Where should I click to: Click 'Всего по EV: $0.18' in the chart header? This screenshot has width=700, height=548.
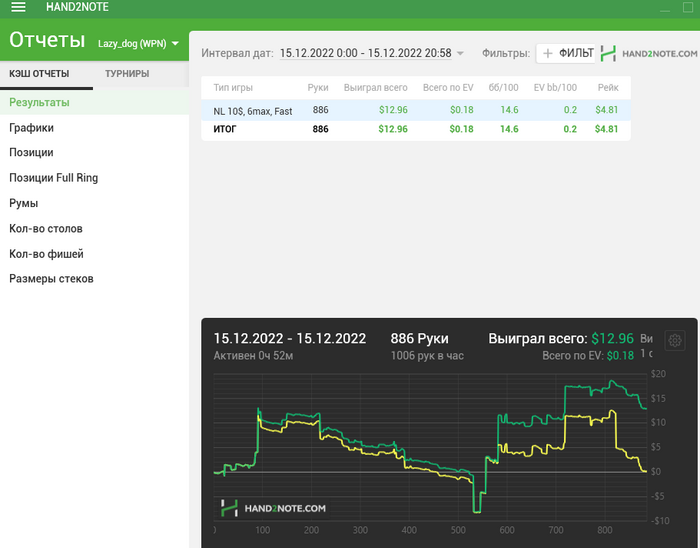click(588, 356)
